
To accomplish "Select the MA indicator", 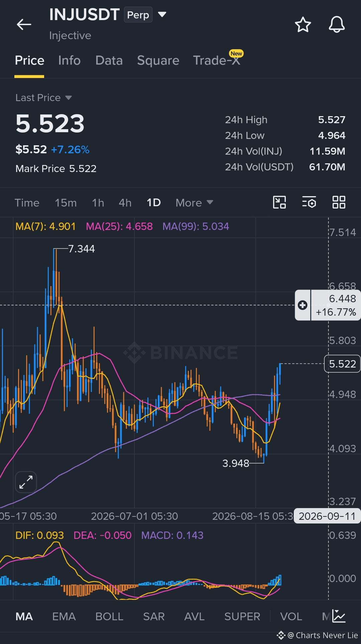I will coord(24,617).
